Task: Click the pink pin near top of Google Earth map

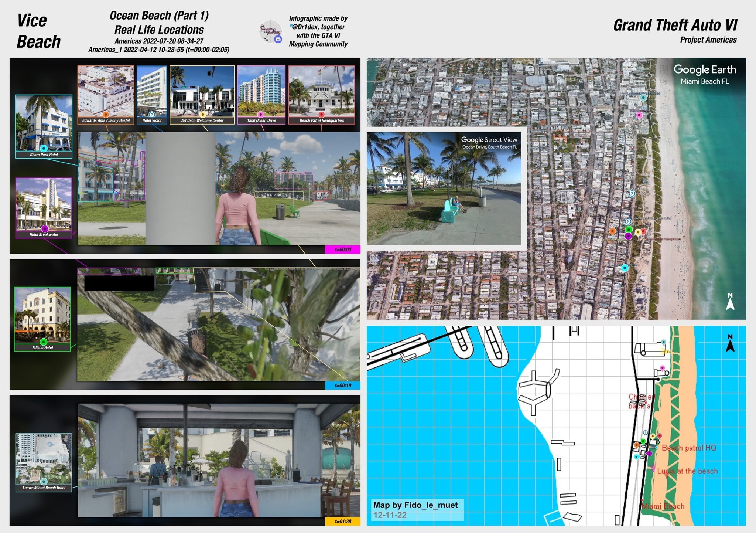Action: (639, 115)
